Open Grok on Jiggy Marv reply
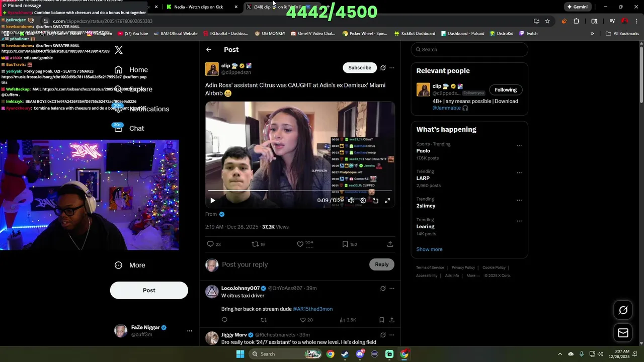 [383, 335]
